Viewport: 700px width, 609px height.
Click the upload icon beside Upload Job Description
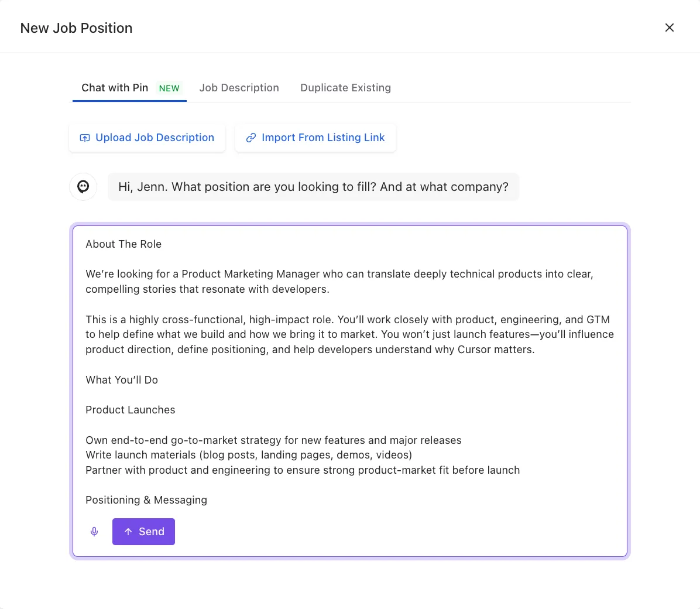[85, 138]
